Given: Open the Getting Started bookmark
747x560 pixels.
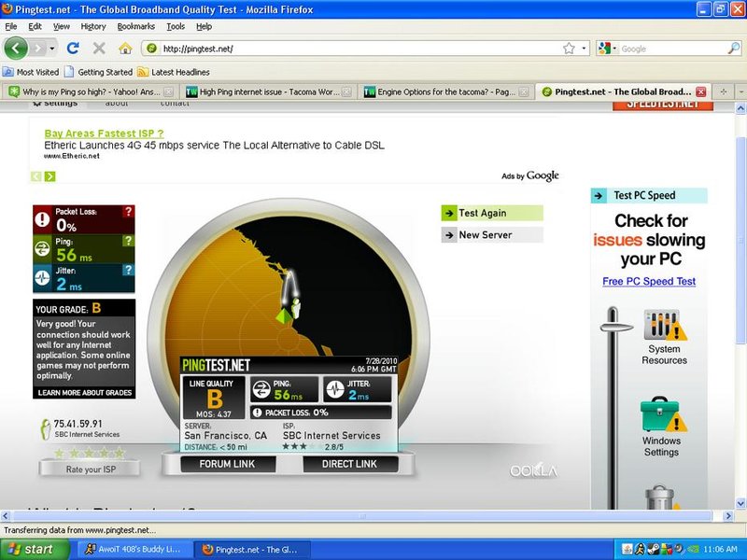Looking at the screenshot, I should (x=99, y=72).
